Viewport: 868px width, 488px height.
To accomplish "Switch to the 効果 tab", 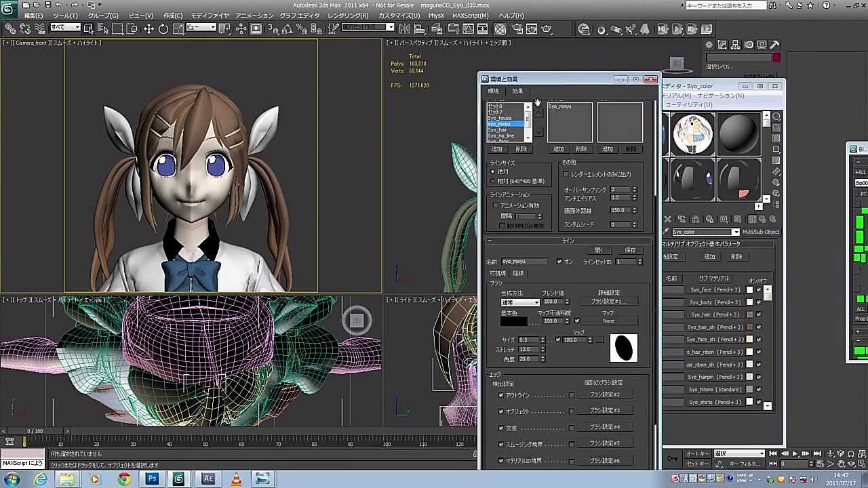I will [x=517, y=91].
